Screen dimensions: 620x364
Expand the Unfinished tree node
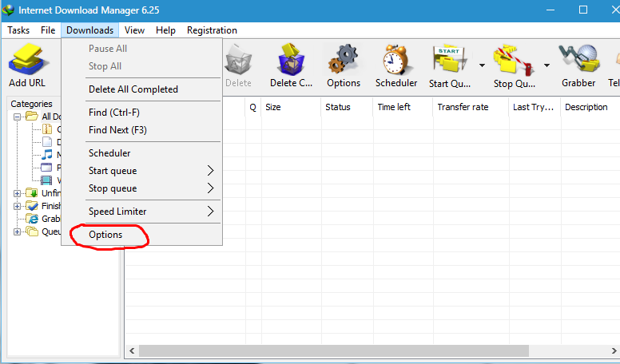click(17, 193)
